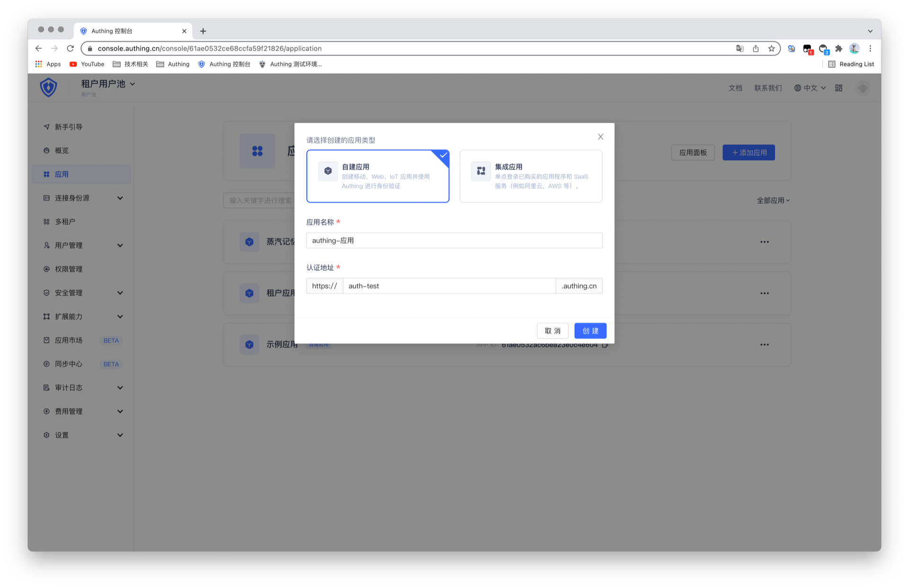The height and width of the screenshot is (588, 909).
Task: Click the Authing shield logo
Action: pyautogui.click(x=48, y=88)
